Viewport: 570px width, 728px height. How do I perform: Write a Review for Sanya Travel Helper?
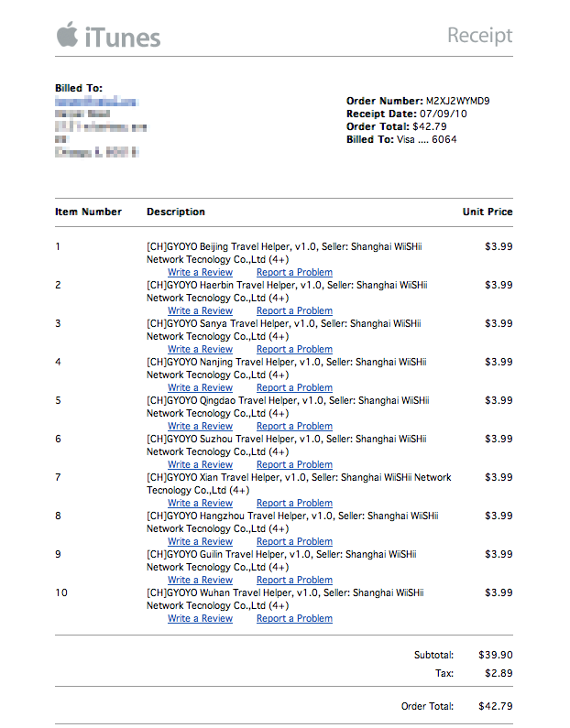[200, 349]
